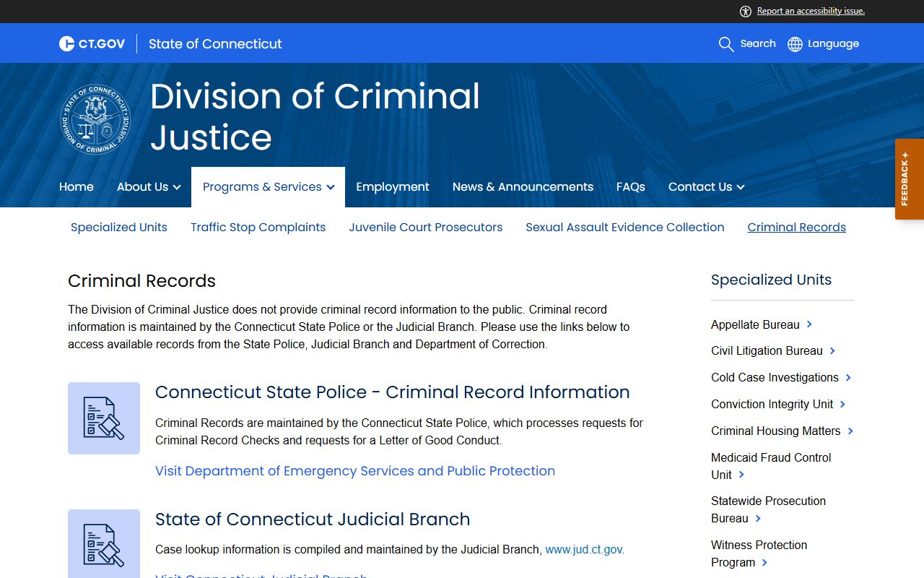Click the Appellate Bureau chevron arrow

click(810, 324)
